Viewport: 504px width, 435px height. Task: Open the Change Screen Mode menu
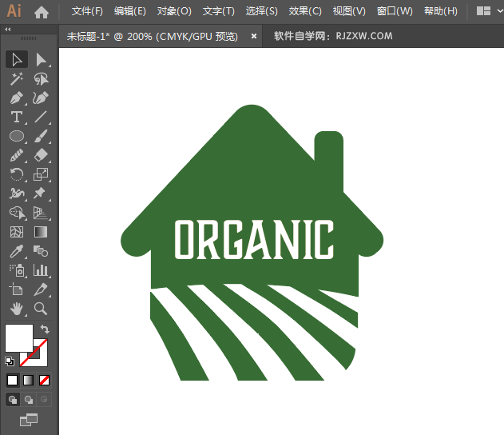pyautogui.click(x=29, y=419)
